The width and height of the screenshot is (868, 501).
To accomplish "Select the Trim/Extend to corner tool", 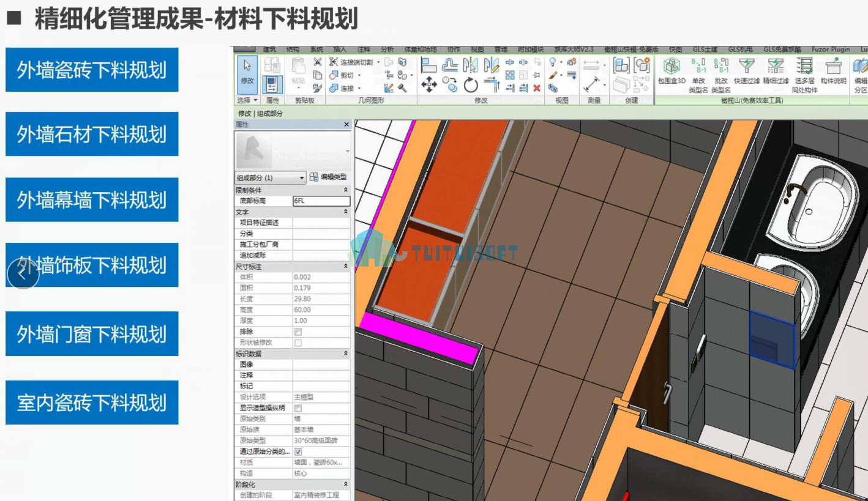I will point(492,85).
